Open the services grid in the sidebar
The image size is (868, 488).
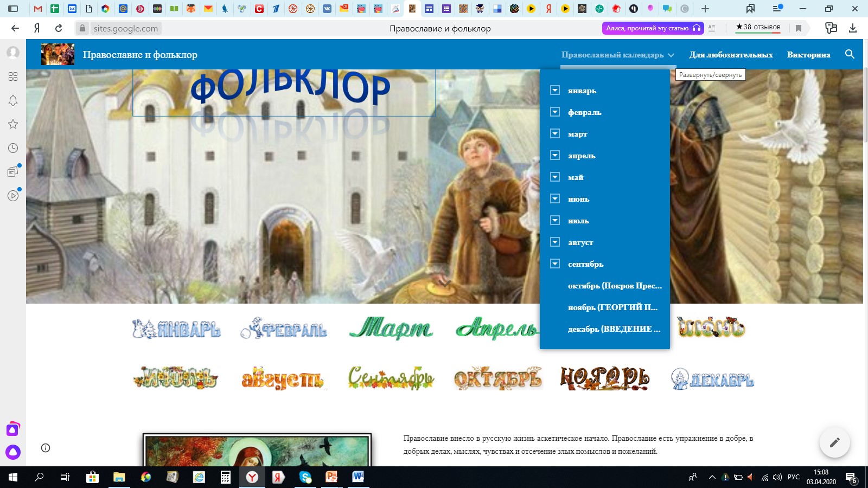(x=13, y=76)
